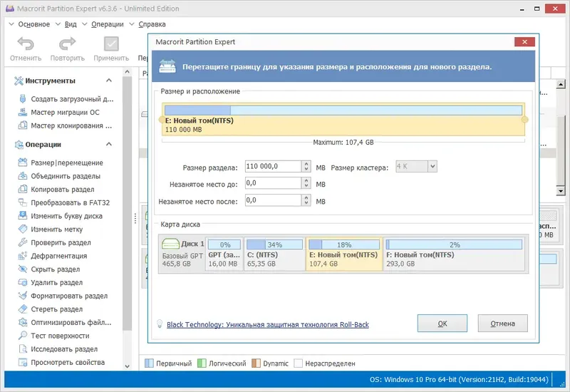Screen dimensions: 570x392
Task: Click the Redo (Повторить) toolbar icon
Action: [67, 43]
